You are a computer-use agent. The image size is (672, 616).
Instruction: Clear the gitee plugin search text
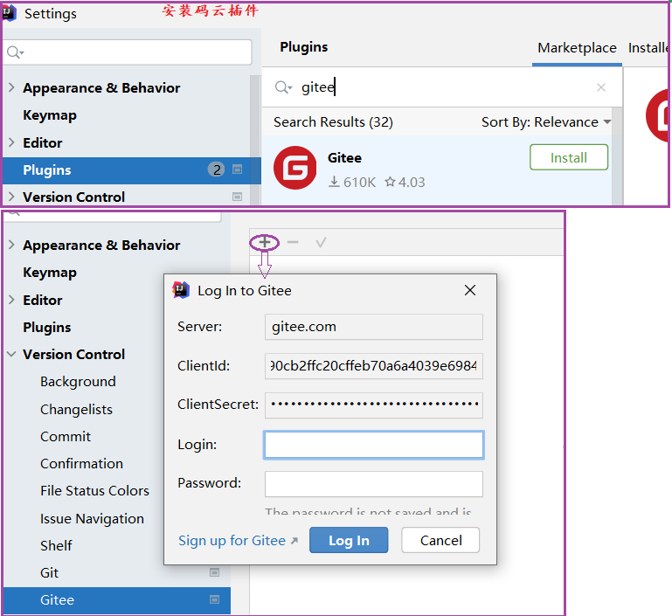tap(601, 87)
